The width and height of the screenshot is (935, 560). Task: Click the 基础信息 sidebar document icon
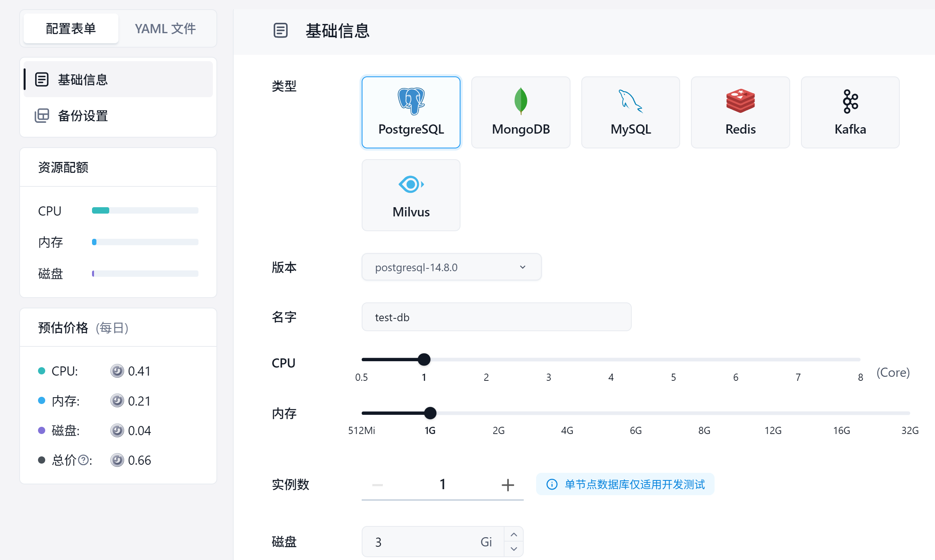(42, 79)
